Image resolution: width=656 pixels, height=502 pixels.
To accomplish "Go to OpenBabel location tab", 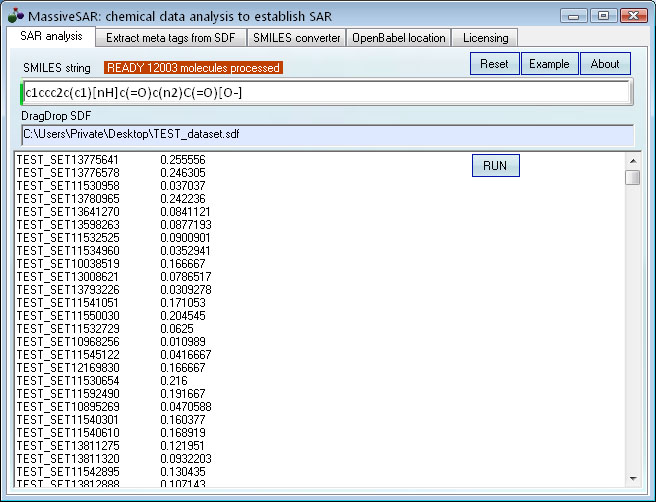I will point(398,37).
